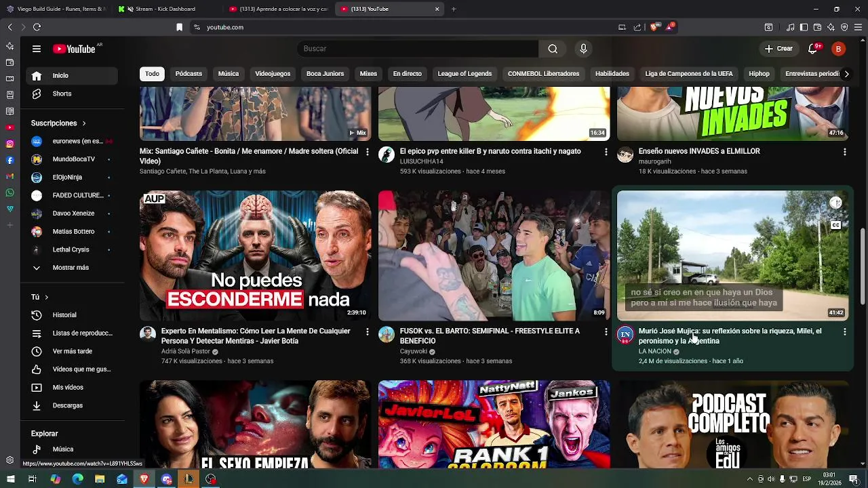Image resolution: width=868 pixels, height=488 pixels.
Task: Open options menu for Mujica video
Action: pos(844,331)
